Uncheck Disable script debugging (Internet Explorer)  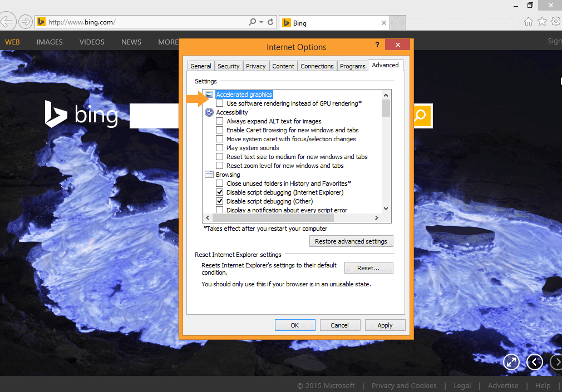(220, 192)
